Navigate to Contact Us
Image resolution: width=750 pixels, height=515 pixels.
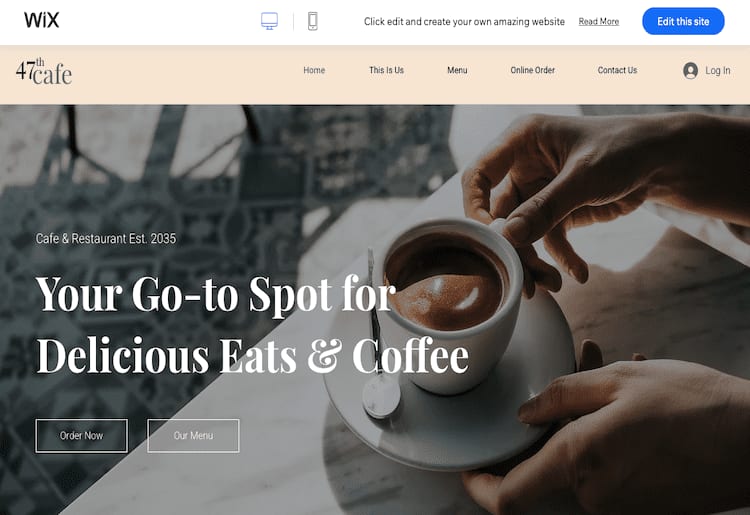617,70
